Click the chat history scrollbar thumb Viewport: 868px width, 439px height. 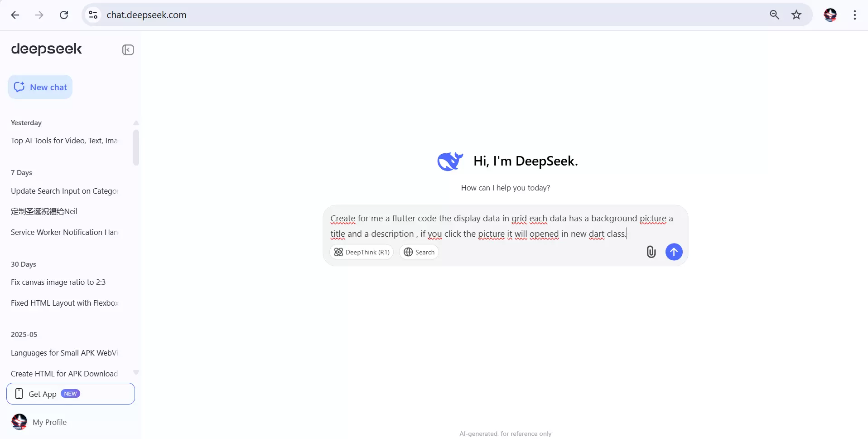coord(136,147)
